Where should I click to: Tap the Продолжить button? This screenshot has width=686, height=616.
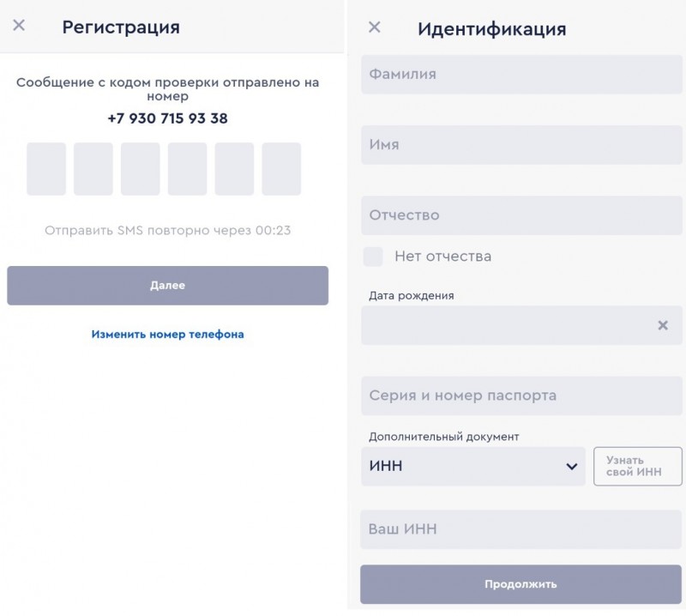521,584
